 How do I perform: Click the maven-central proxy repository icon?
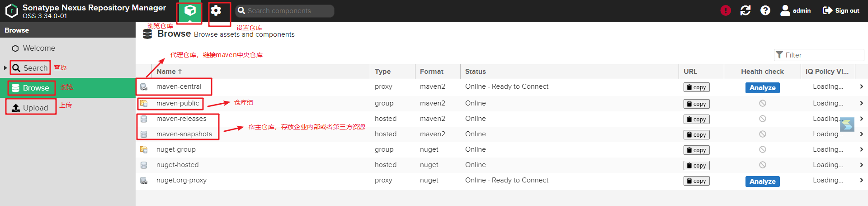pyautogui.click(x=144, y=87)
